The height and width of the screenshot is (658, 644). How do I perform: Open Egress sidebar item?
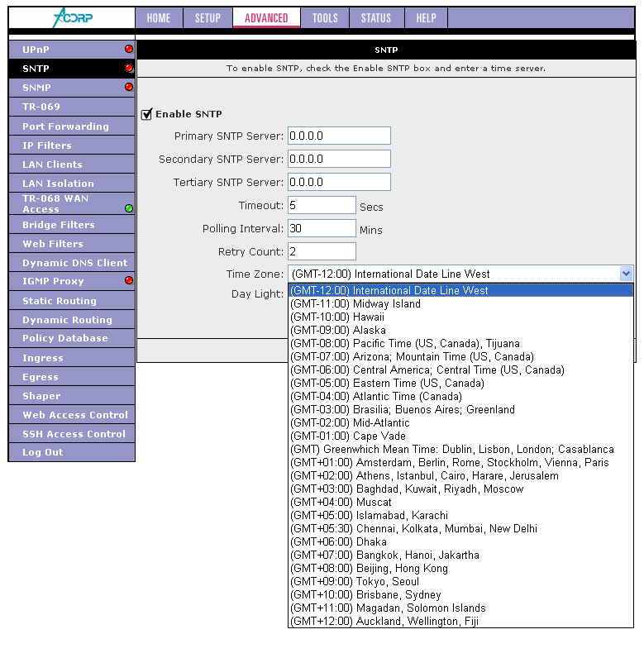click(71, 377)
